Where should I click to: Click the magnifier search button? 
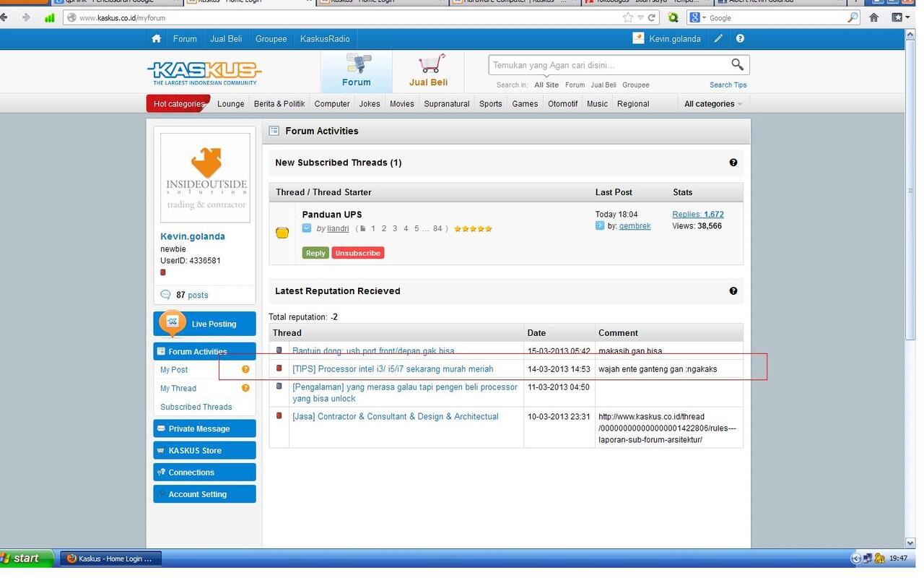tap(737, 65)
